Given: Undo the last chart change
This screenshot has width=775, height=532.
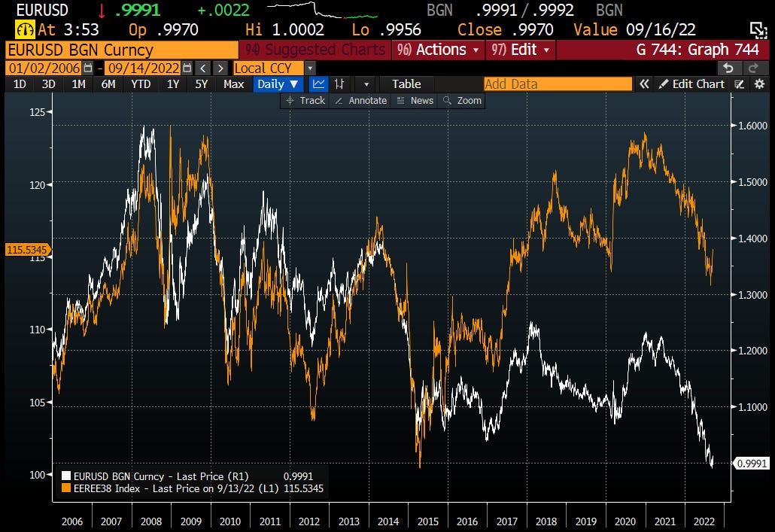Looking at the screenshot, I should click(728, 68).
